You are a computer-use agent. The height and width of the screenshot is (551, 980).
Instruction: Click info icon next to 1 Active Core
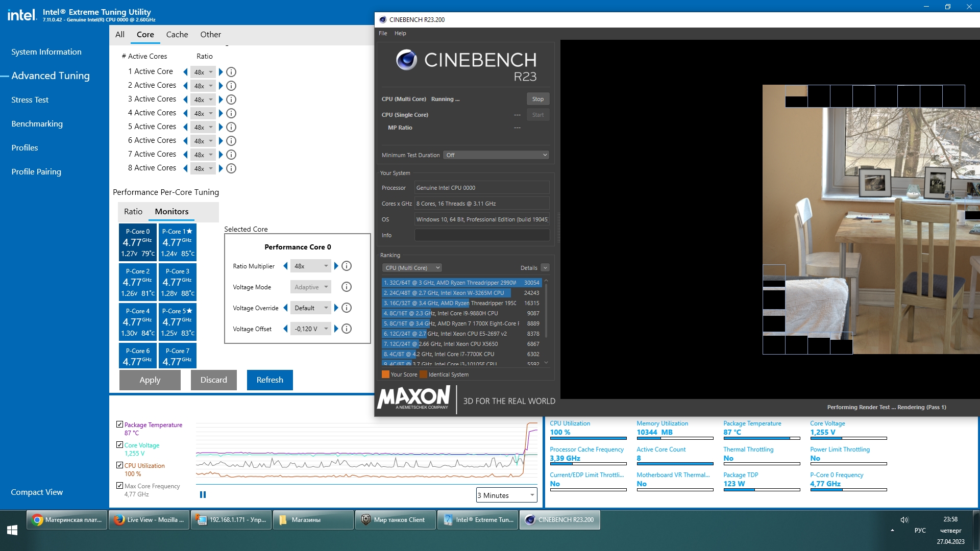click(231, 72)
